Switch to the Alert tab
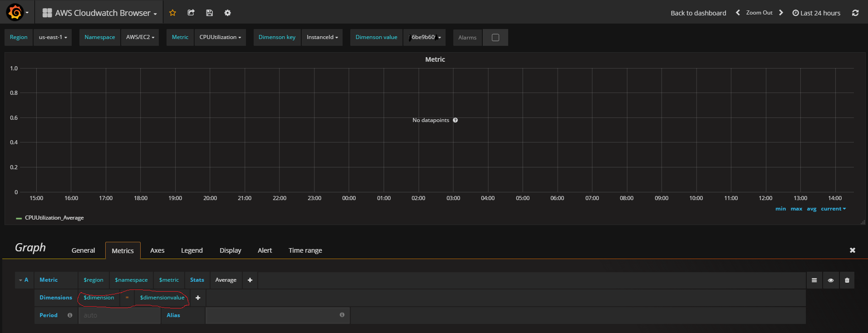 click(x=265, y=250)
